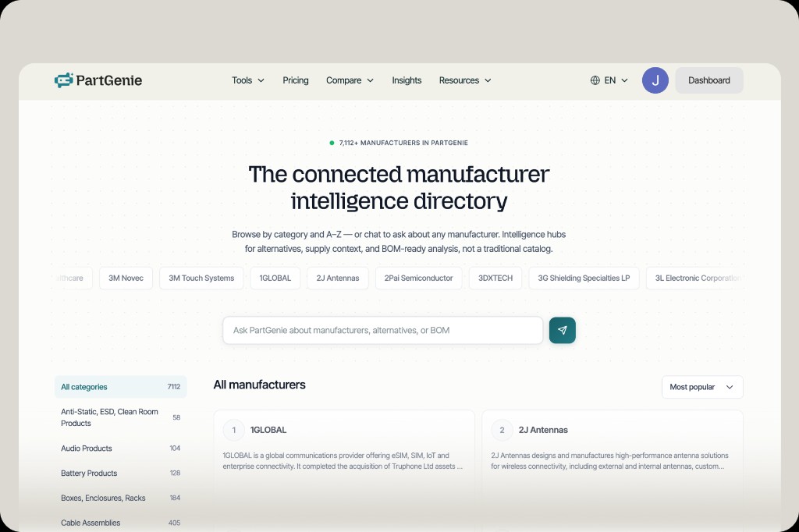
Task: Select the 3DXTECH chip
Action: [495, 278]
